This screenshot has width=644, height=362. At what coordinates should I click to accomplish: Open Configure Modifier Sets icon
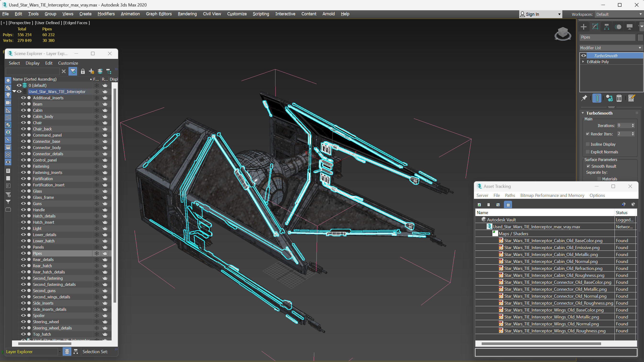click(x=632, y=98)
